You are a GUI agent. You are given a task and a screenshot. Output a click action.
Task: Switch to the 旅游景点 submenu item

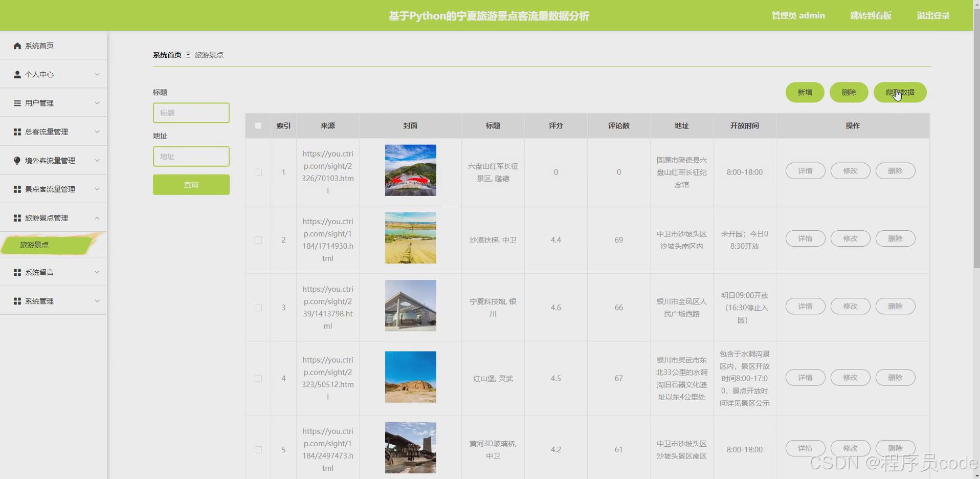tap(35, 245)
